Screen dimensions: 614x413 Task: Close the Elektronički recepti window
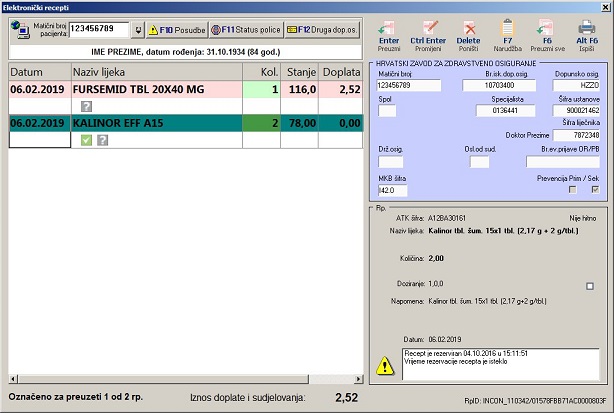[x=605, y=7]
